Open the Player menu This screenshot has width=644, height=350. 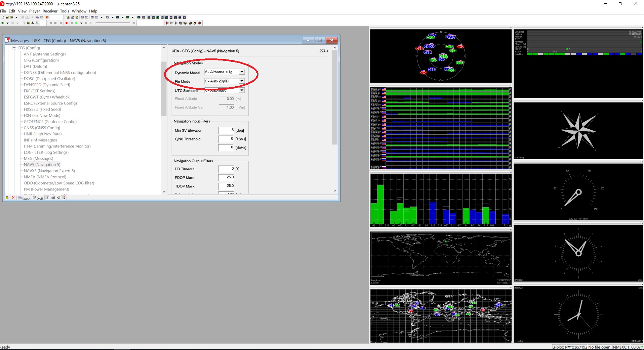34,11
